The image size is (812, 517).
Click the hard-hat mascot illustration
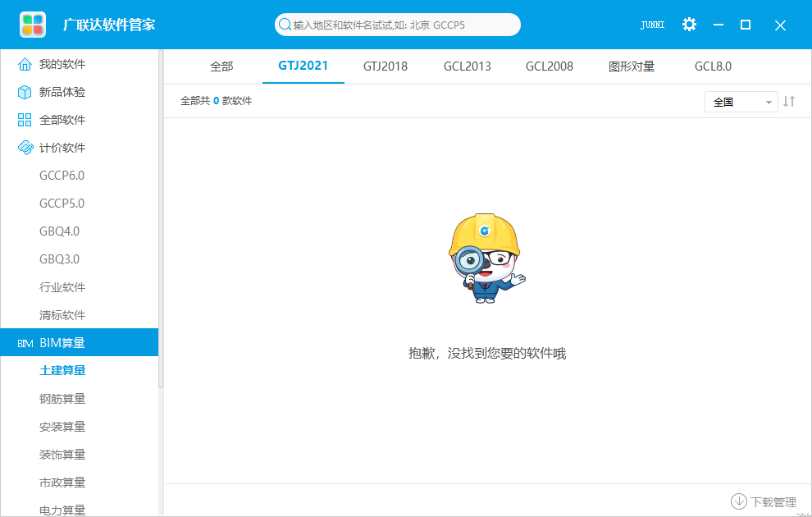click(x=486, y=258)
